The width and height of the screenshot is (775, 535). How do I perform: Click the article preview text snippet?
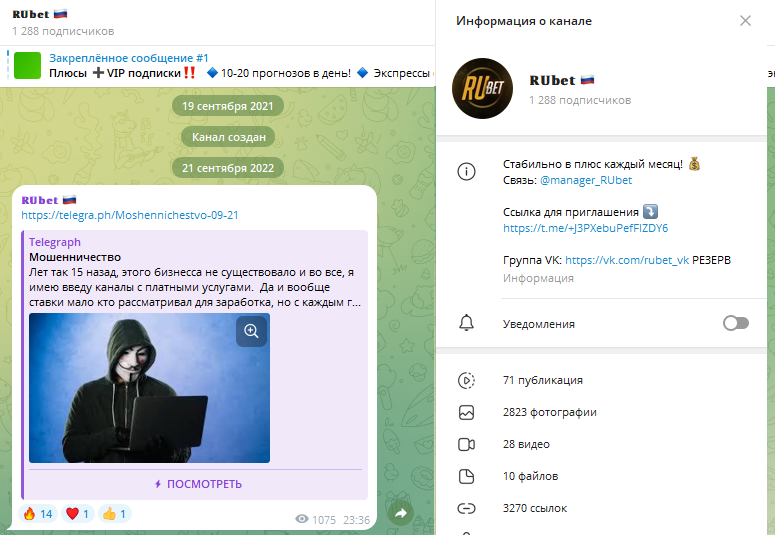[x=195, y=287]
